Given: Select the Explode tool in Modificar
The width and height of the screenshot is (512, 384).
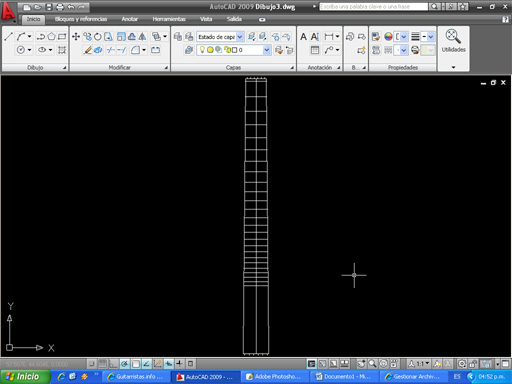Looking at the screenshot, I should tap(98, 50).
